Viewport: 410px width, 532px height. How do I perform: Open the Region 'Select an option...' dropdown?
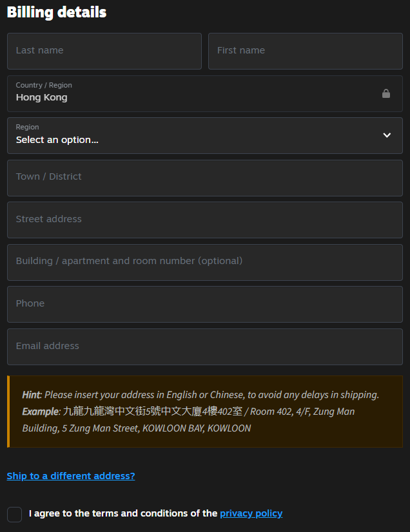(x=193, y=136)
